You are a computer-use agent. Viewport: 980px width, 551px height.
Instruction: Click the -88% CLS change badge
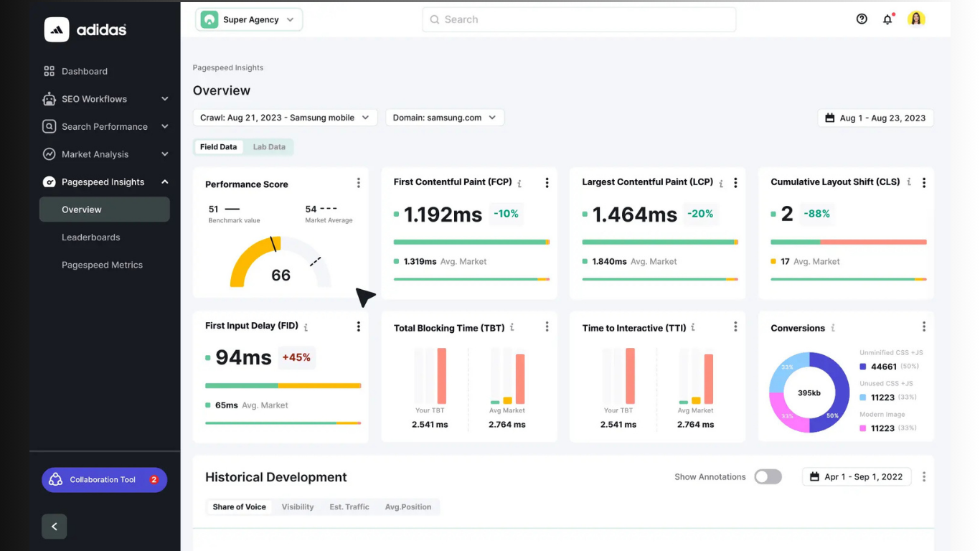click(x=816, y=214)
